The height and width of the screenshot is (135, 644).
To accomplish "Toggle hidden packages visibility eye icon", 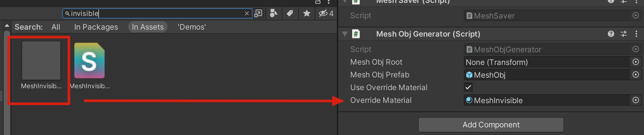I will [x=326, y=13].
